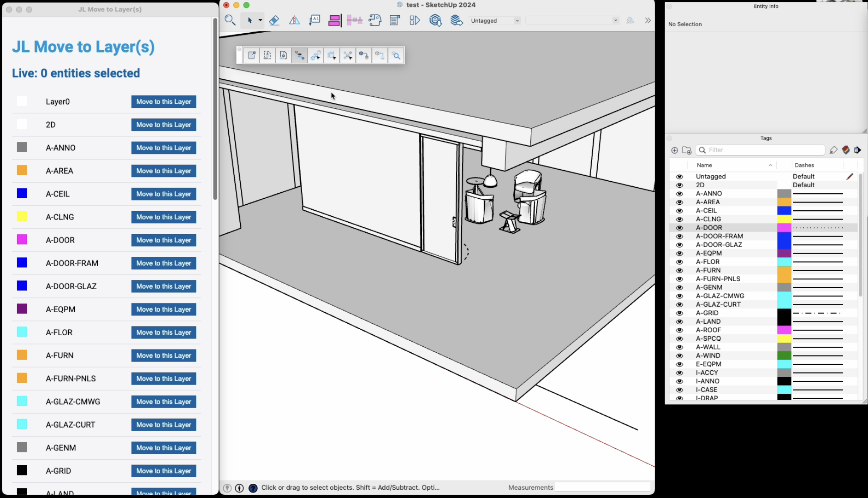Hide the A-DOOR tag with its eye icon

679,228
